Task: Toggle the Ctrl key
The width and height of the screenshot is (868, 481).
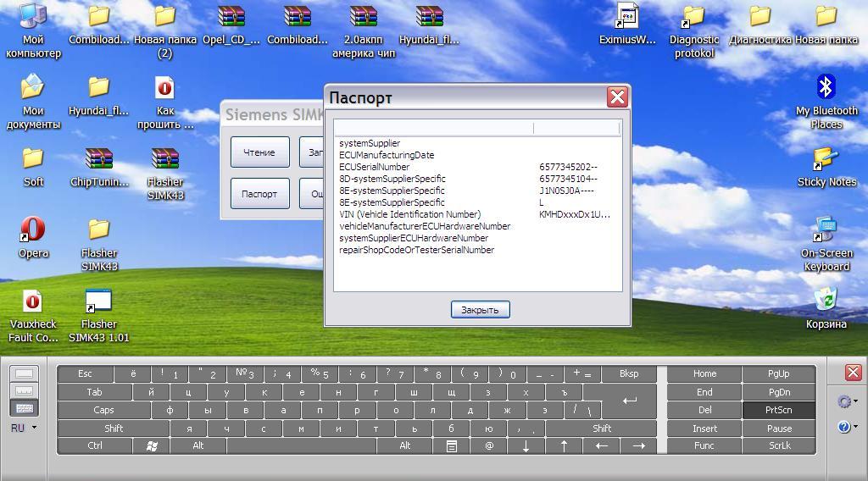Action: (x=95, y=446)
